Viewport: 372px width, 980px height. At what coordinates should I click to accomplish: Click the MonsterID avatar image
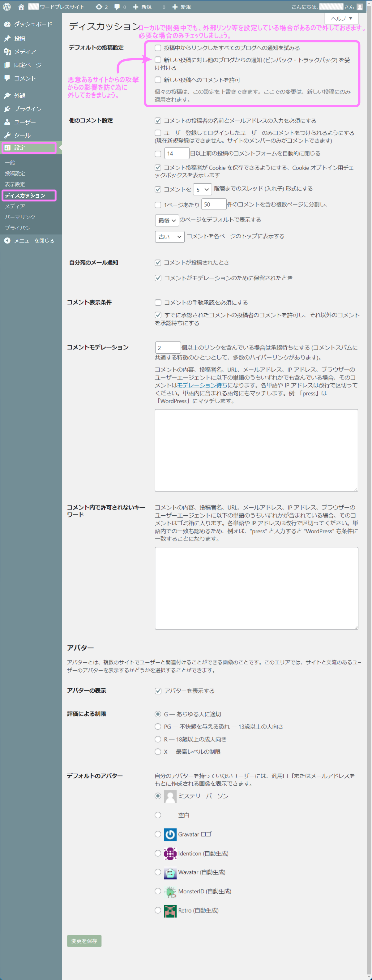[170, 891]
